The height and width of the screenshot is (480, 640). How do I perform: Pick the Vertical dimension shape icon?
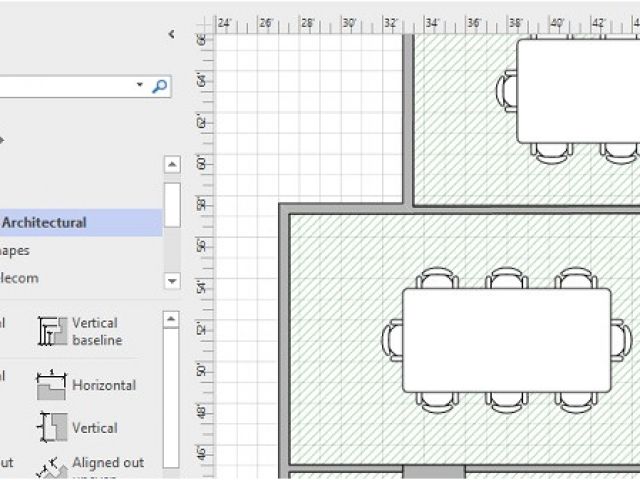coord(52,427)
